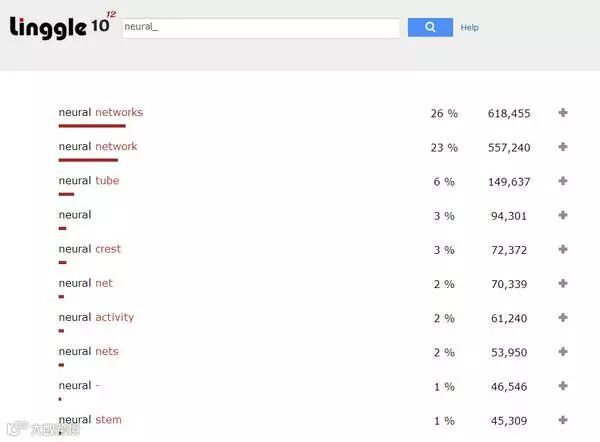
Task: Expand the plus beside neural network row
Action: click(563, 147)
